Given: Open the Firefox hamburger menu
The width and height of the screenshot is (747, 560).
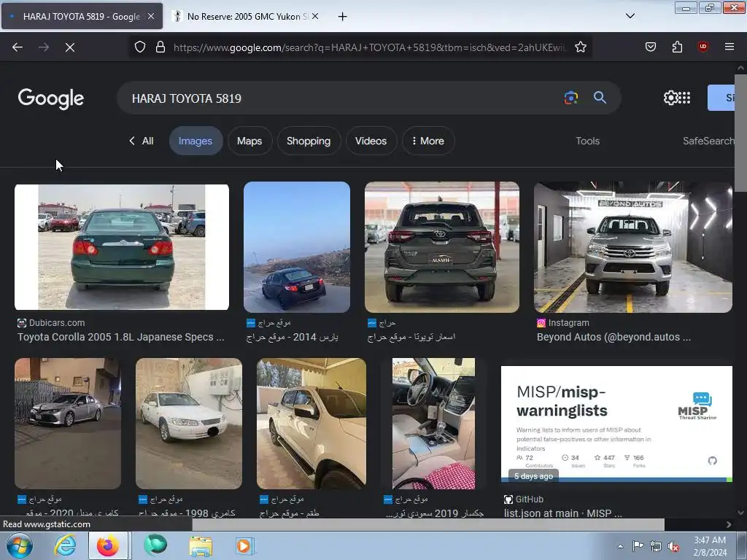Looking at the screenshot, I should click(x=729, y=47).
